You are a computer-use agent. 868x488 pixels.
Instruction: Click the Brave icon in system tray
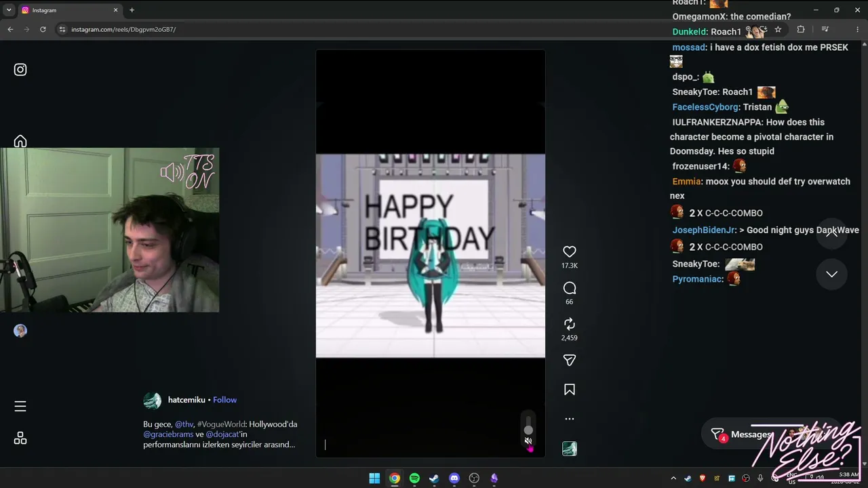703,479
